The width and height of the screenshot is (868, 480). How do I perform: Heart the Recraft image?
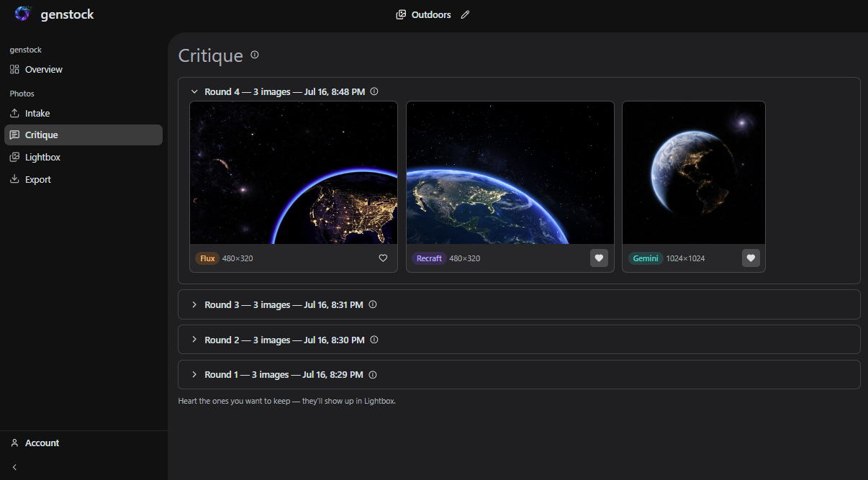(599, 258)
